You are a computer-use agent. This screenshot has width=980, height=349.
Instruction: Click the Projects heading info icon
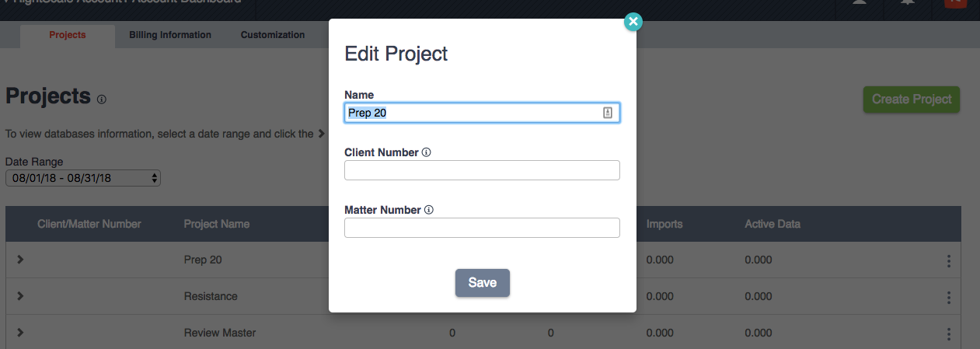[101, 99]
